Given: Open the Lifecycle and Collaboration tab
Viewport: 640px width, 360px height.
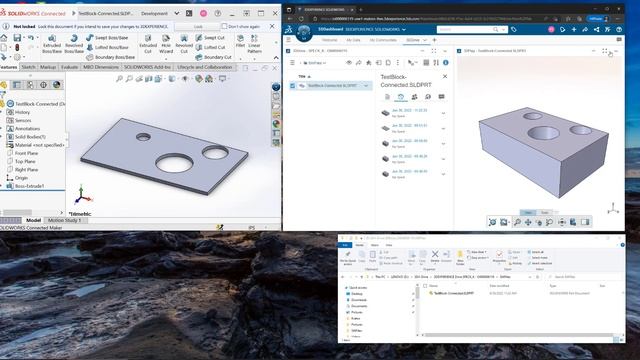Looking at the screenshot, I should [x=204, y=67].
